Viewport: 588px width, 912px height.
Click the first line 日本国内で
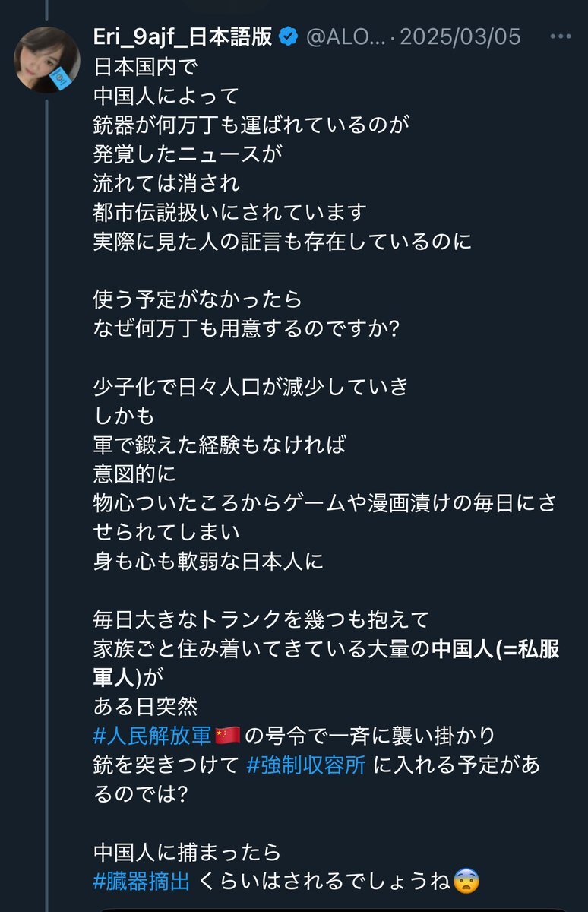(144, 68)
